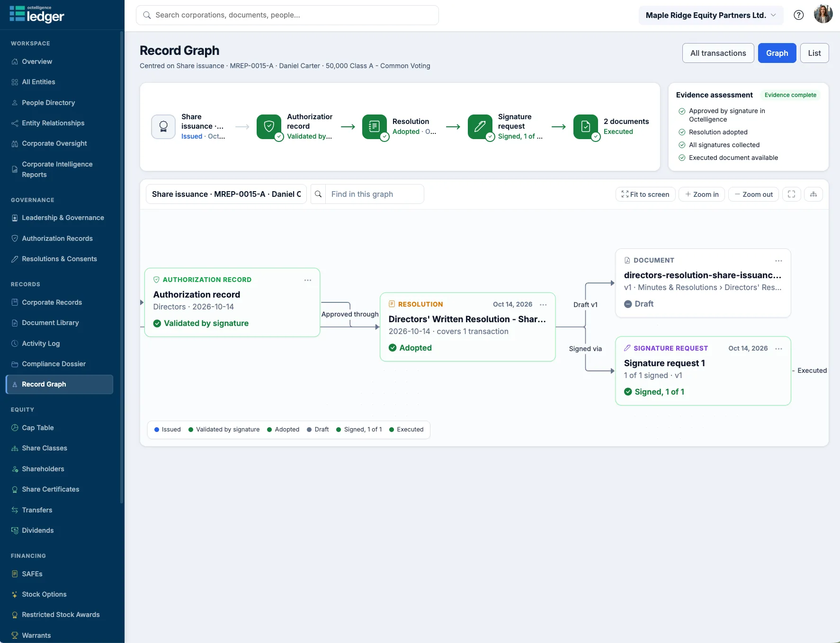Click the Overview home icon in sidebar
The height and width of the screenshot is (643, 840).
pyautogui.click(x=15, y=62)
